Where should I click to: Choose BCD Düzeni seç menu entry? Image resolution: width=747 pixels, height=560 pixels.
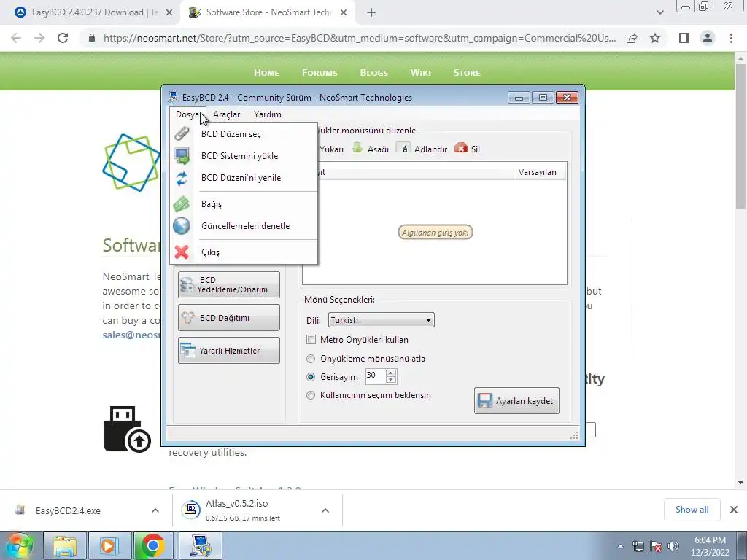point(244,134)
